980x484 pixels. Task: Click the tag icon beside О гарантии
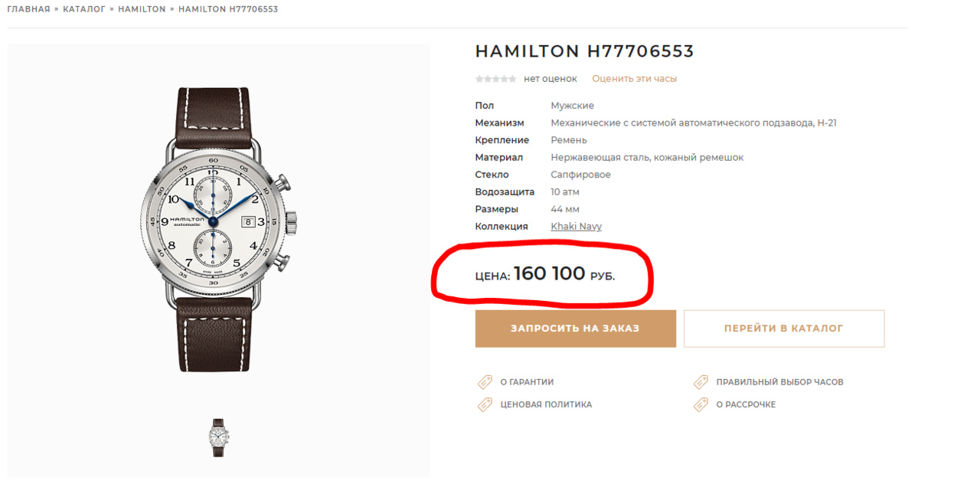tap(485, 382)
